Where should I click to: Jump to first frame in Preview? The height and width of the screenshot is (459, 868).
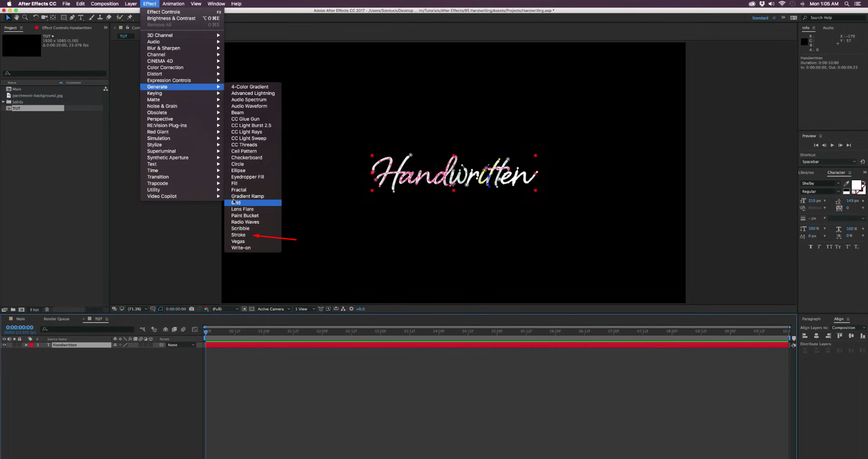(x=816, y=145)
